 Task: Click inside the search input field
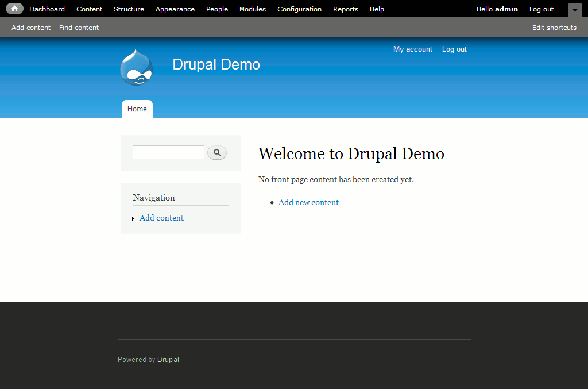click(x=168, y=152)
